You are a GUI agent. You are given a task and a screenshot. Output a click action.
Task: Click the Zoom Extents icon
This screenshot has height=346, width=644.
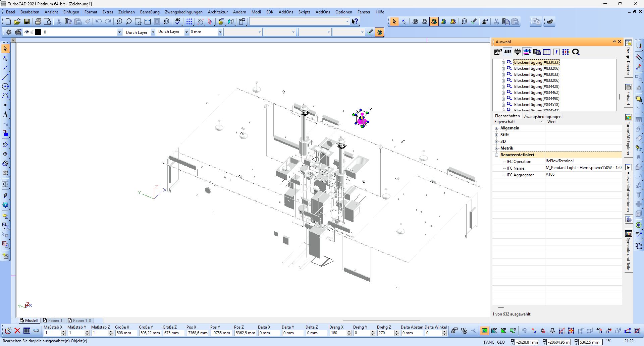(x=148, y=21)
